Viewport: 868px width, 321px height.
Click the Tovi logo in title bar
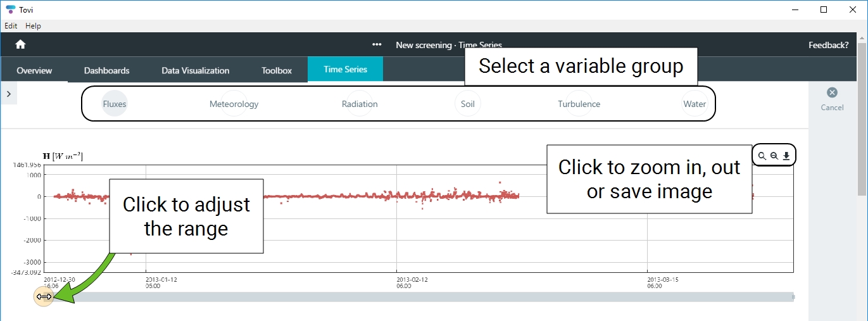pos(10,9)
